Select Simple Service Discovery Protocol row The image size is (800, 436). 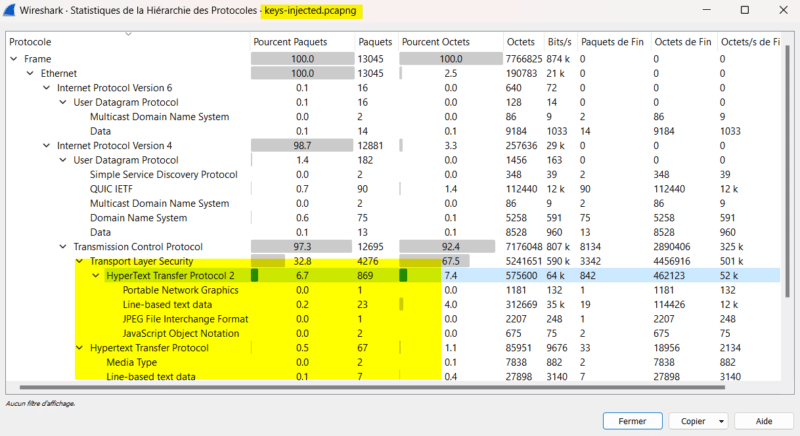coord(393,174)
